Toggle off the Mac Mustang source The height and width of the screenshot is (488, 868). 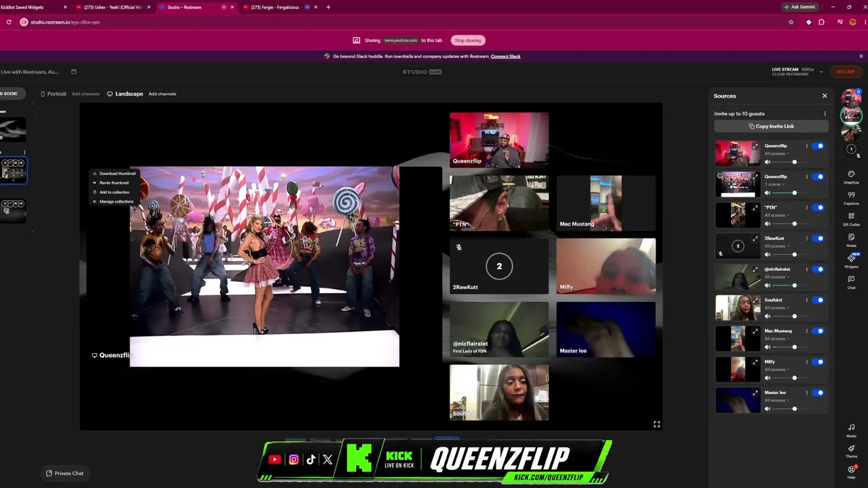[818, 331]
